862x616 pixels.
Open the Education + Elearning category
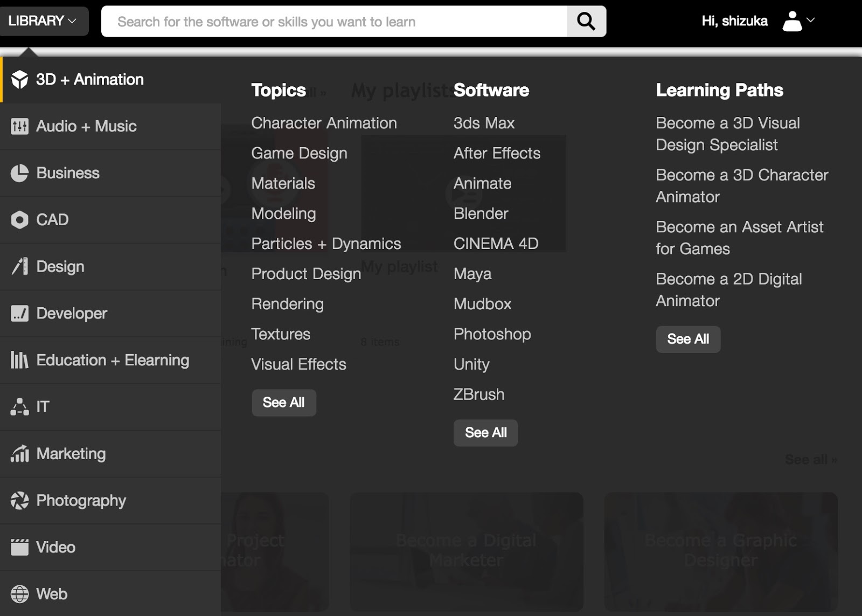[x=110, y=360]
